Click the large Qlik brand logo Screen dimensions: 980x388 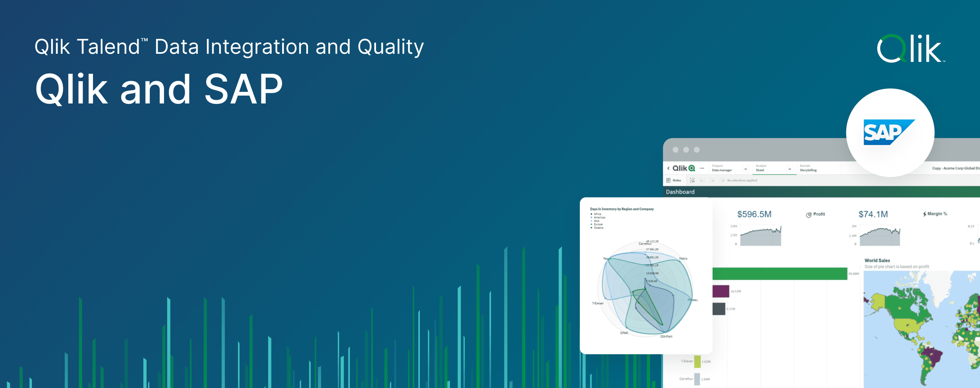click(911, 48)
